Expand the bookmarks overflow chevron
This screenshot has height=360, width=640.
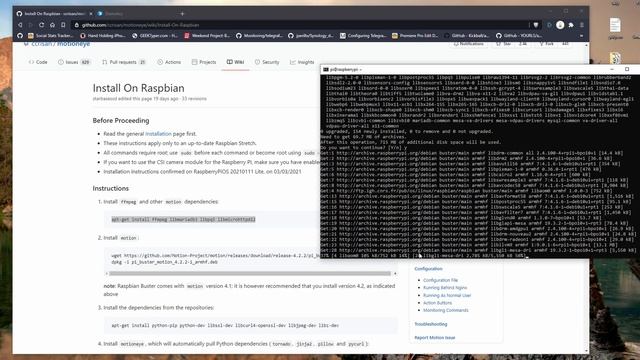tap(582, 36)
